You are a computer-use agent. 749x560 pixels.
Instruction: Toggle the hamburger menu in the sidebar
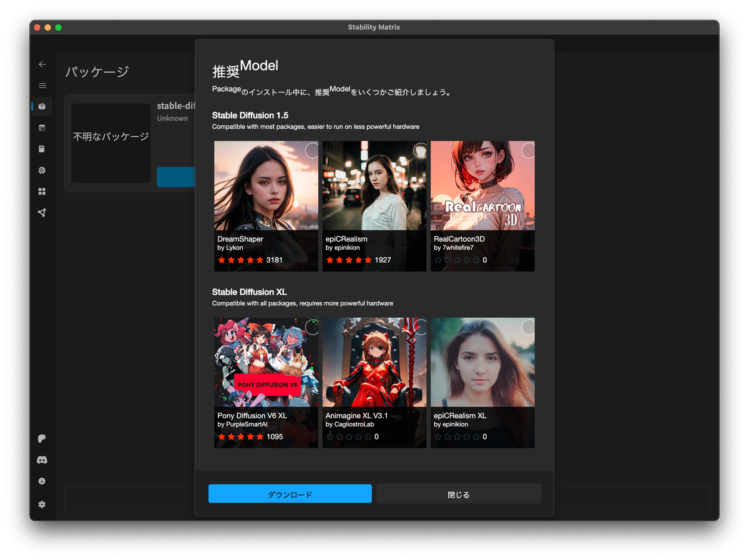[x=42, y=86]
